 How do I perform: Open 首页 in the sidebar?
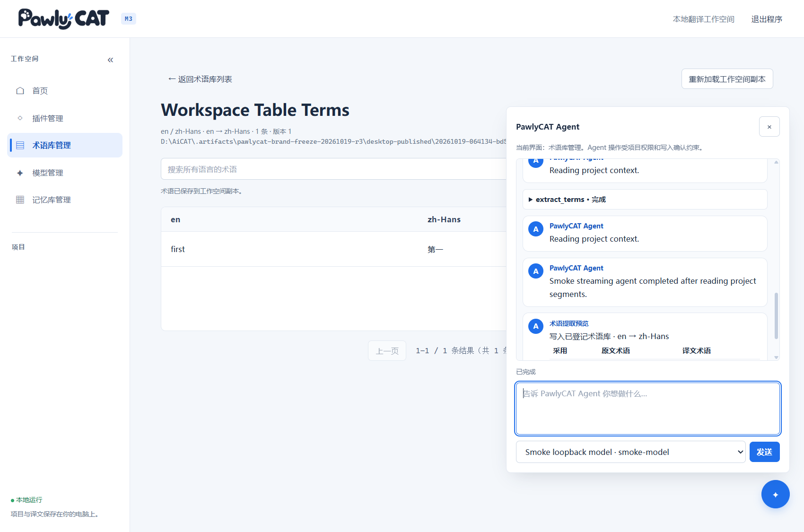coord(65,91)
